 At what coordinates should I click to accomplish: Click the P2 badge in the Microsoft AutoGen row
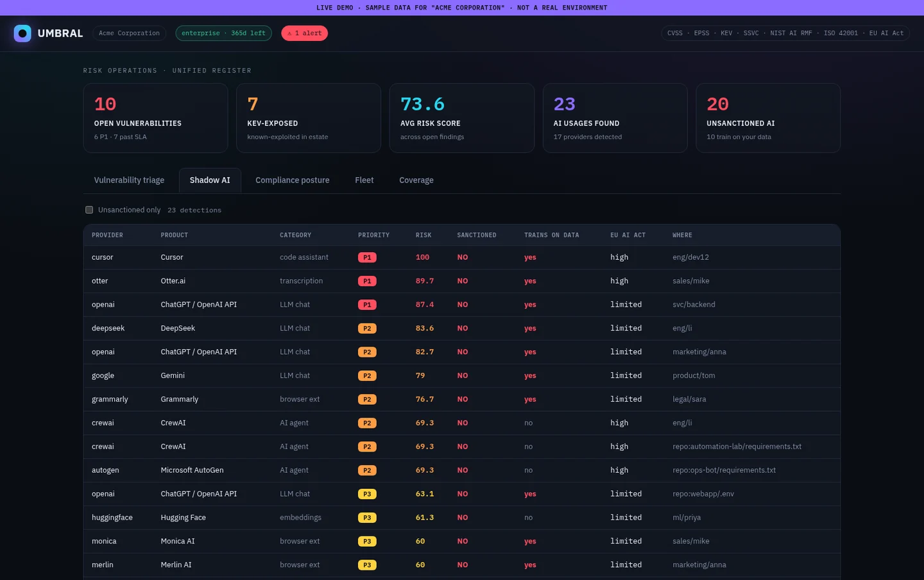pyautogui.click(x=367, y=470)
